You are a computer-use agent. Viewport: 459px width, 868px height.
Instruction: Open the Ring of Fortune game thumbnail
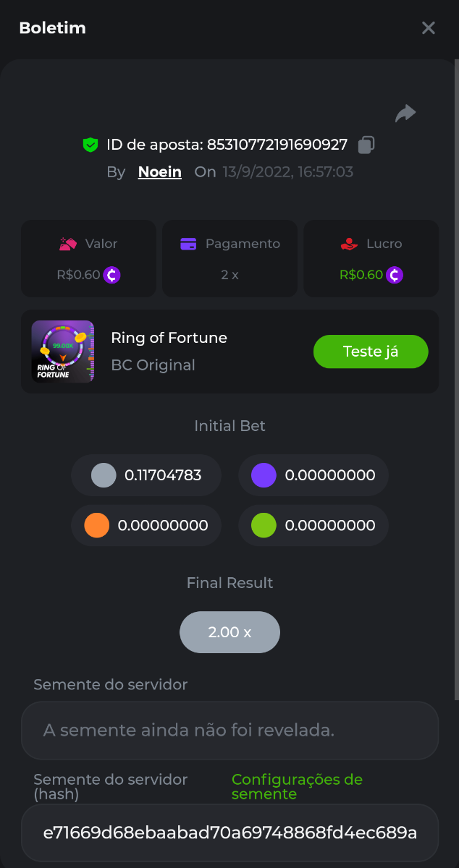tap(63, 352)
